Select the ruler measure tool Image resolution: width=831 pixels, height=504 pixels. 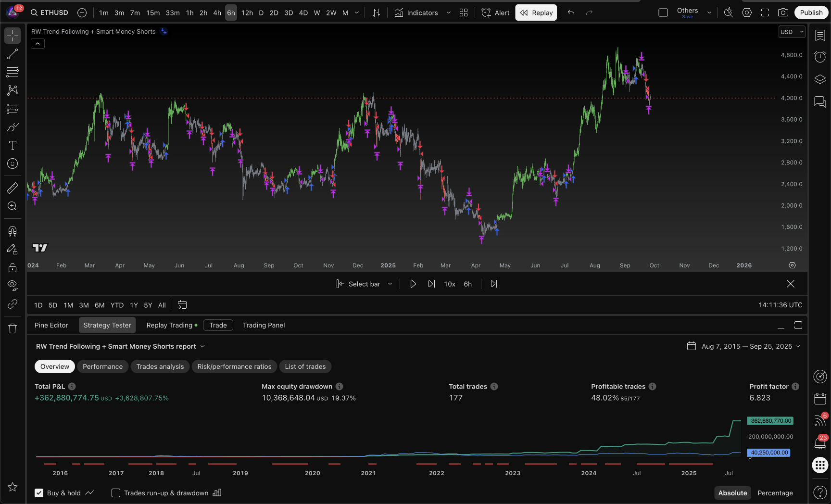point(13,188)
